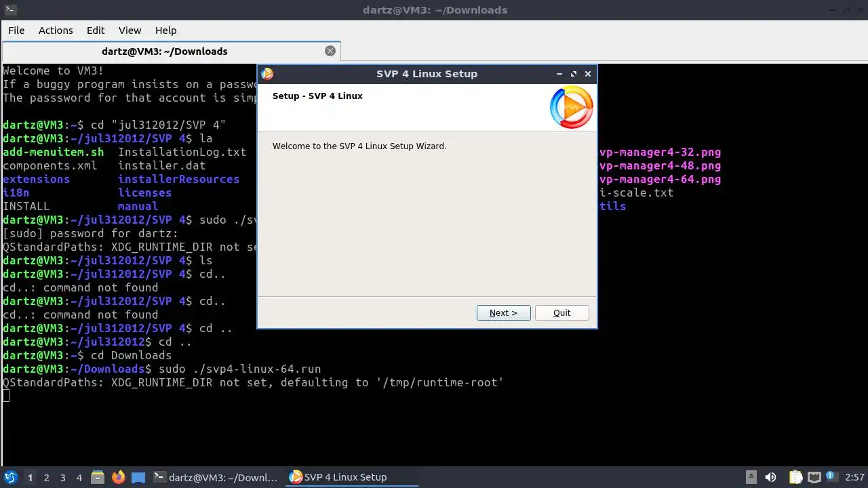Close the SVP 4 Linux Setup window
The width and height of the screenshot is (868, 488).
(x=588, y=74)
